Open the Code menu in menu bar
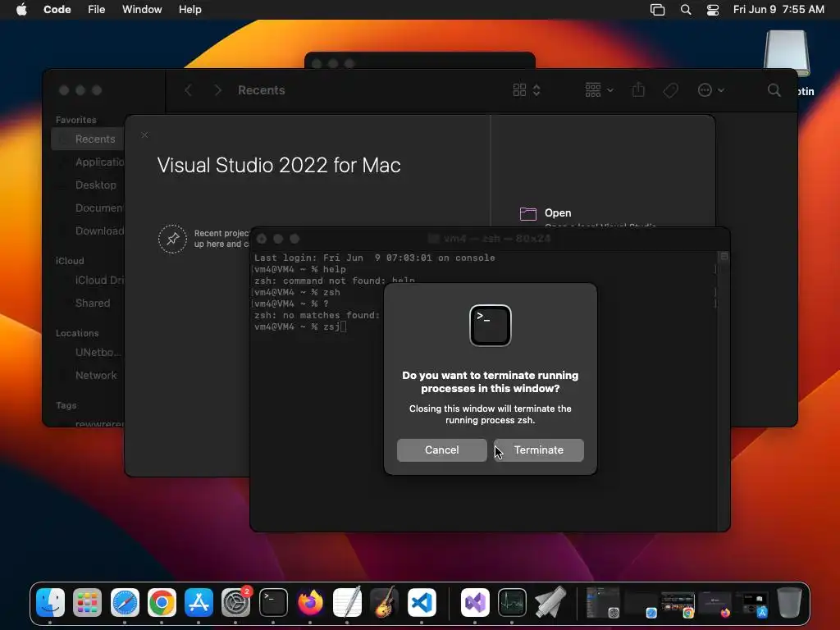Image resolution: width=840 pixels, height=630 pixels. [x=57, y=10]
